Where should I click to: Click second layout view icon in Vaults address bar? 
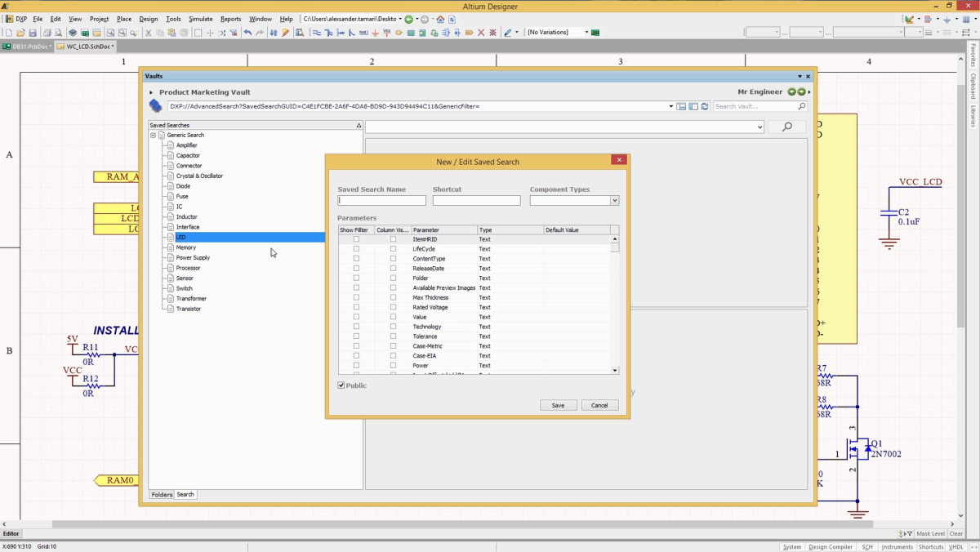[x=693, y=106]
